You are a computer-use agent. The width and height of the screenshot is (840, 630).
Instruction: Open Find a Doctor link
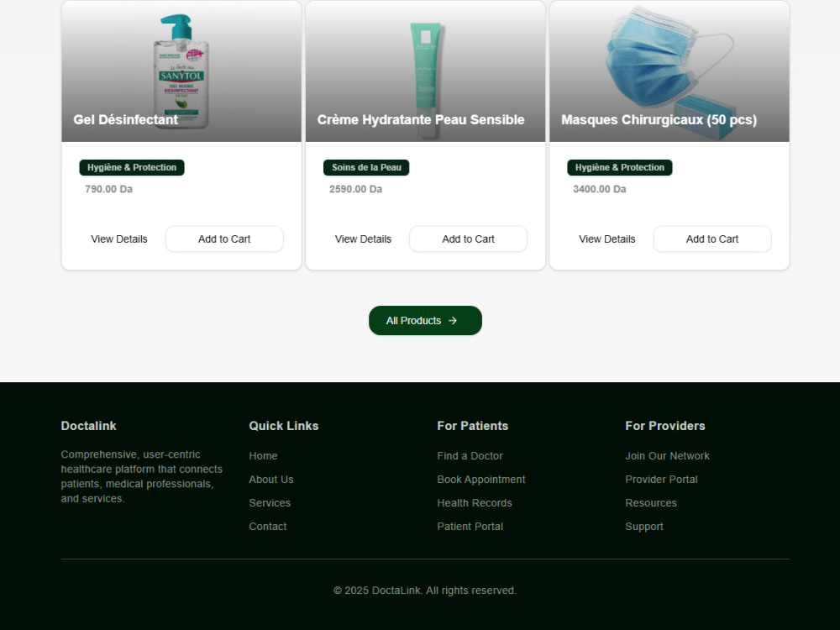click(x=470, y=456)
